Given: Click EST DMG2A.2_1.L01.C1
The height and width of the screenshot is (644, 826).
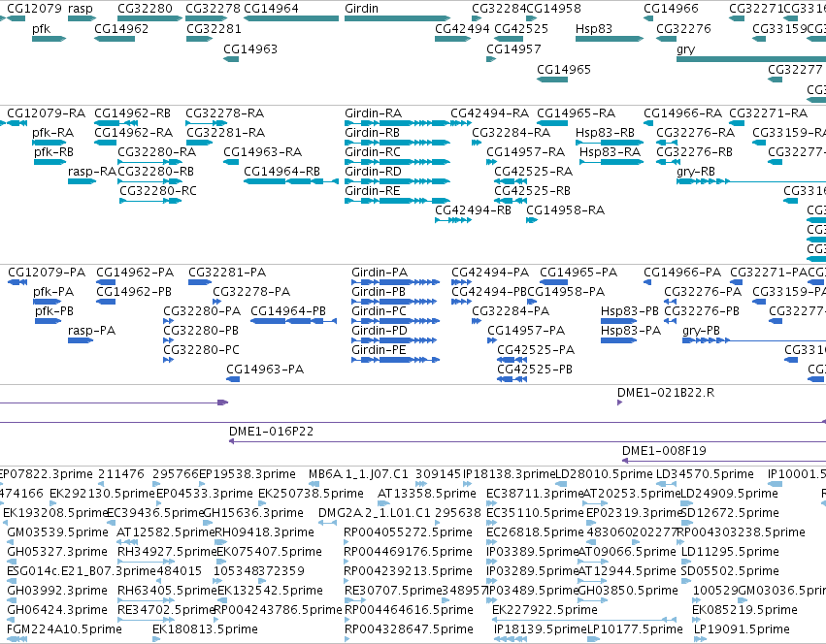Looking at the screenshot, I should point(374,513).
